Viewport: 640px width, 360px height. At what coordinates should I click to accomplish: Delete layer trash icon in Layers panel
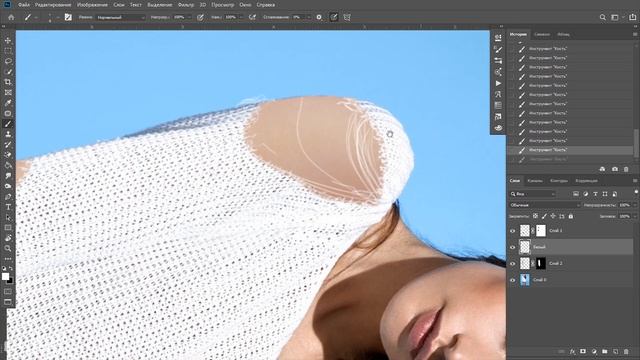626,351
